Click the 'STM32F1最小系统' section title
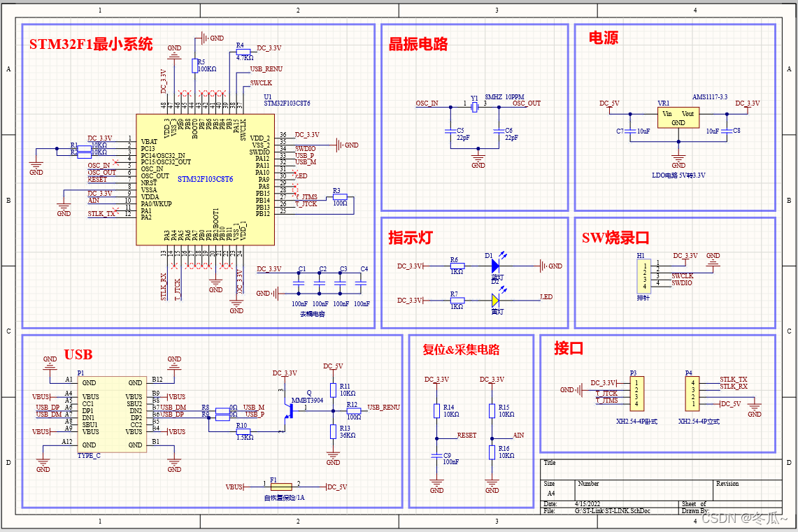Image resolution: width=798 pixels, height=532 pixels. coord(91,44)
